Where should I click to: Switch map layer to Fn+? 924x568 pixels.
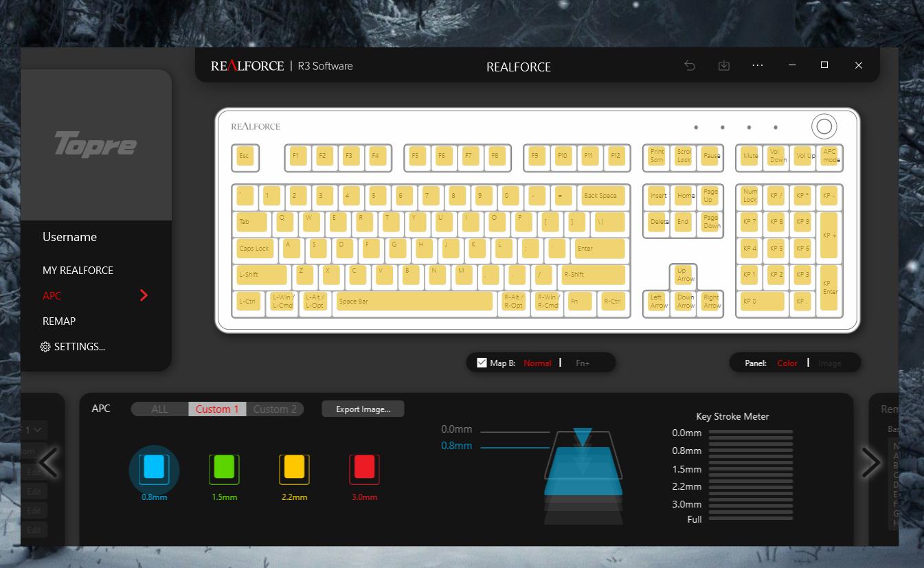click(x=583, y=363)
